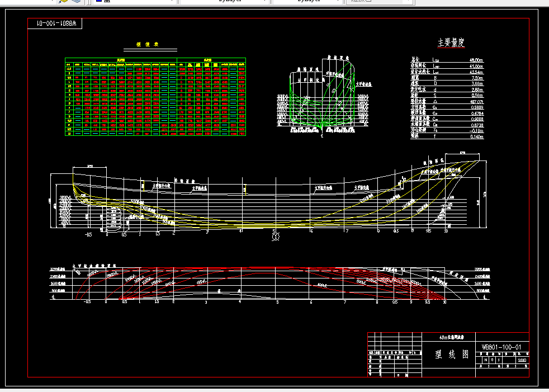The width and height of the screenshot is (549, 392).
Task: Select the 0.140m camber value
Action: [476, 136]
